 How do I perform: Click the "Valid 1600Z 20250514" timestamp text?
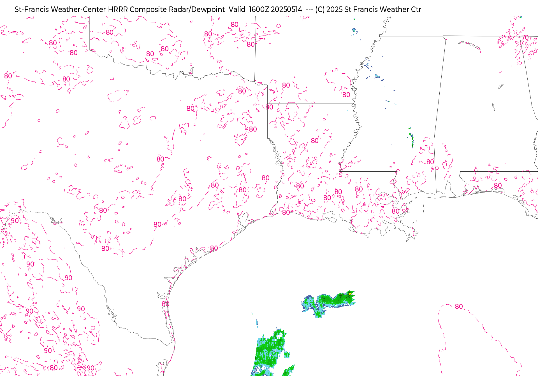pyautogui.click(x=265, y=10)
